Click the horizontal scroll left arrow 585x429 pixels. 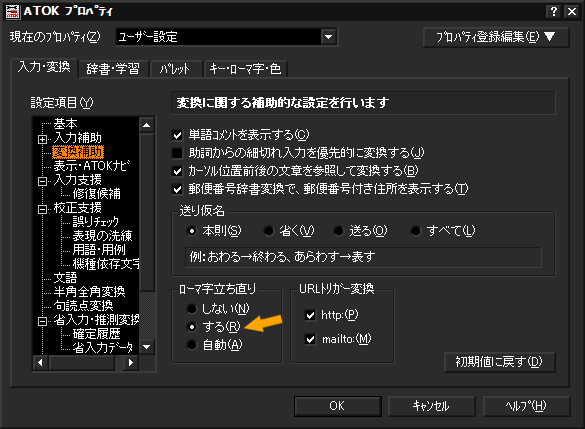click(40, 362)
